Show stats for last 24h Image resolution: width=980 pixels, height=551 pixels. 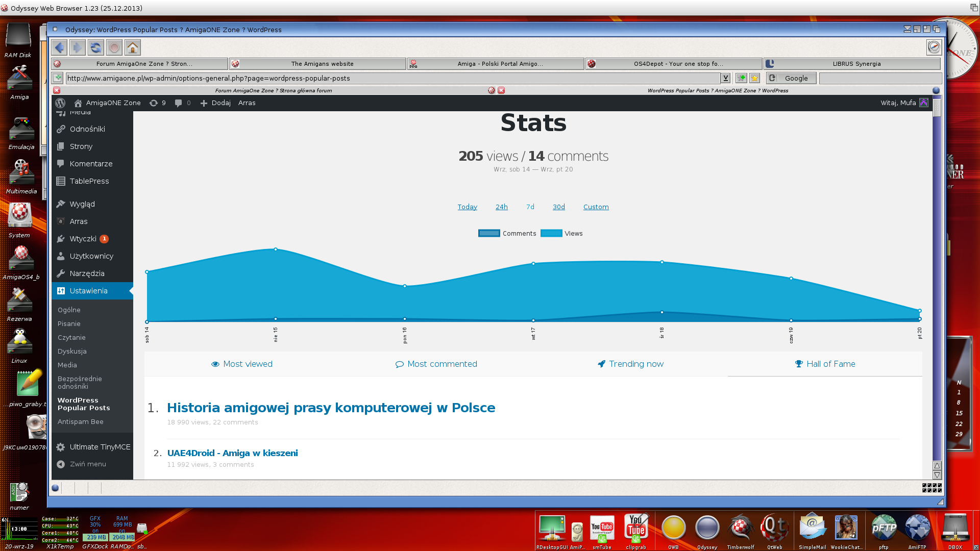click(502, 207)
